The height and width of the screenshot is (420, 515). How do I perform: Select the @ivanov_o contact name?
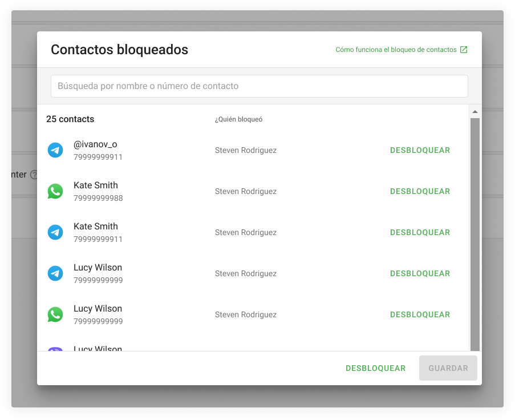(x=95, y=144)
